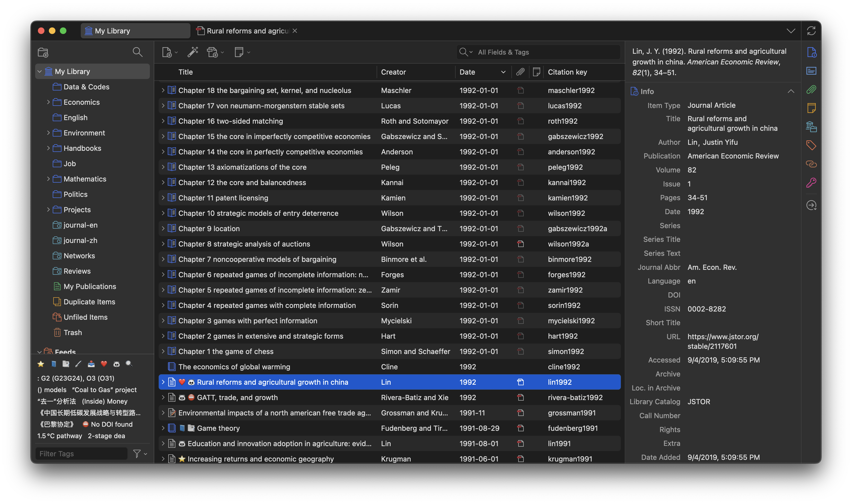Click the magic wand add-by-identifier icon

click(193, 52)
